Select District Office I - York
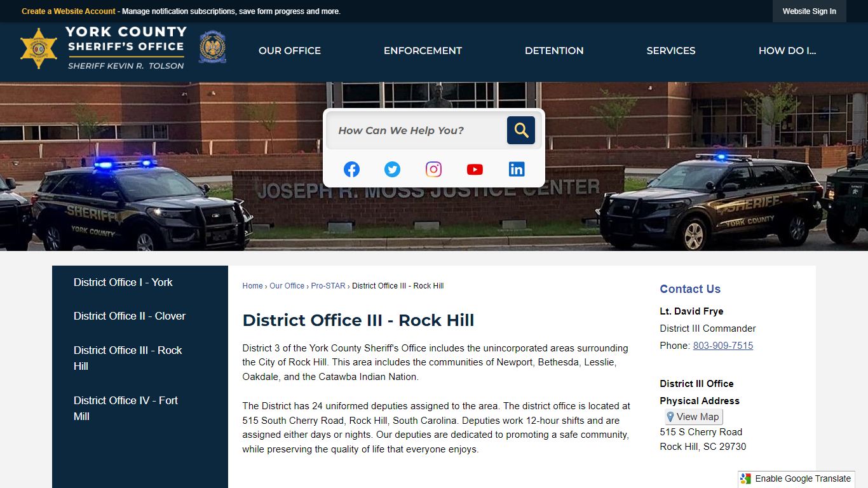This screenshot has height=488, width=868. [123, 282]
